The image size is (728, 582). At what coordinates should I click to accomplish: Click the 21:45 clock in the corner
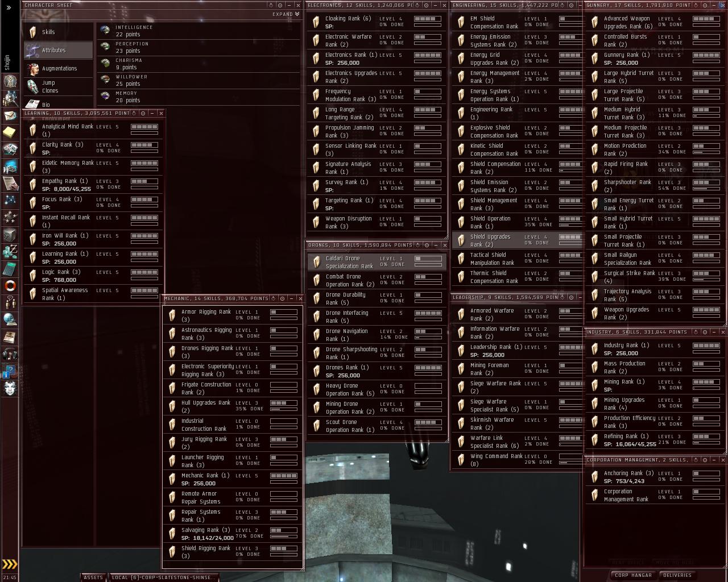(x=10, y=577)
